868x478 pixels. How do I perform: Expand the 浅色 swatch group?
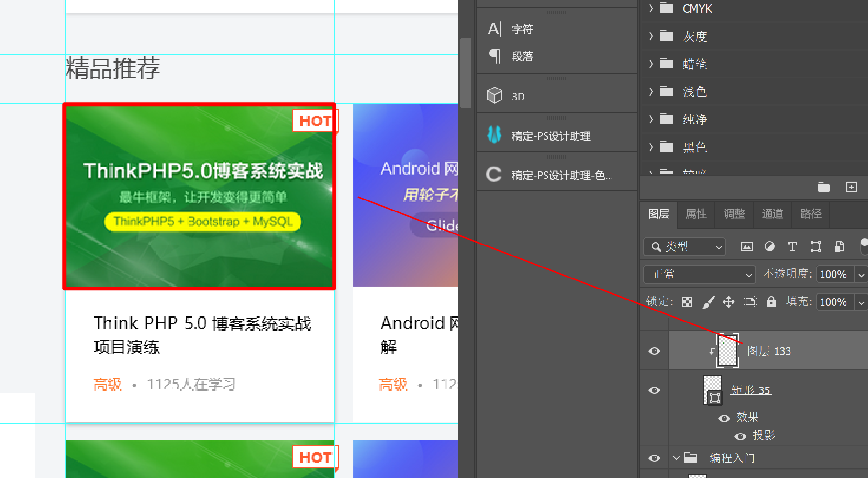pyautogui.click(x=651, y=91)
